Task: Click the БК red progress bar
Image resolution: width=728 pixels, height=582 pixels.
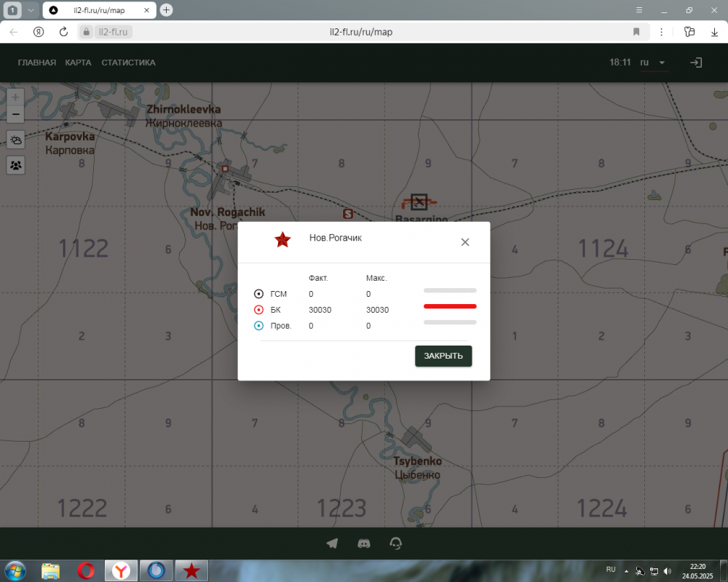Action: (450, 306)
